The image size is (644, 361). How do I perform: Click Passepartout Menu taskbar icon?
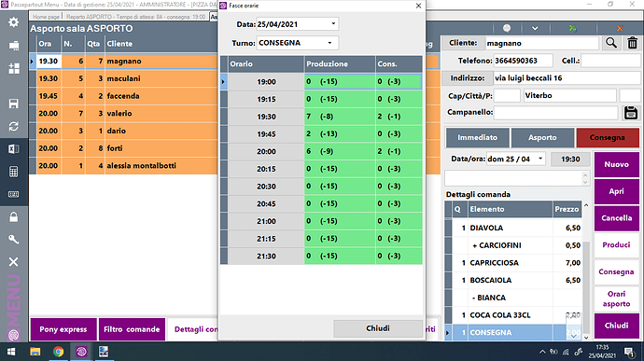pos(81,352)
